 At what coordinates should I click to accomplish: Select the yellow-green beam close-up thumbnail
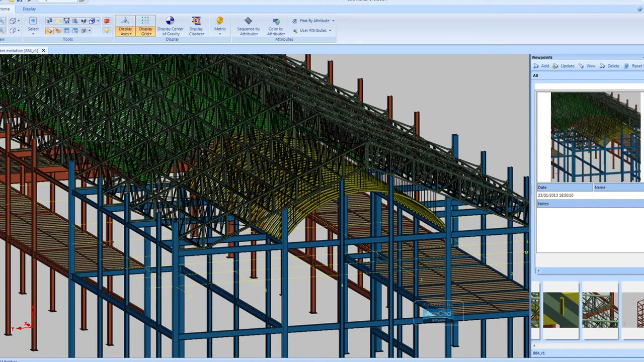(561, 311)
